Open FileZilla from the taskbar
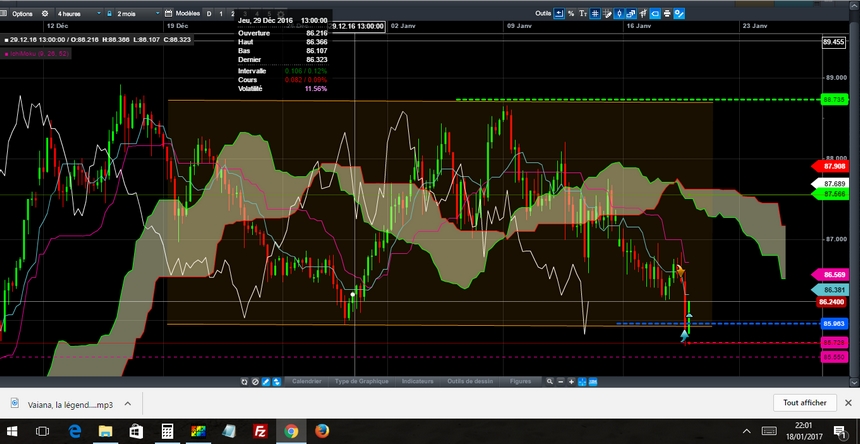This screenshot has height=444, width=860. 260,432
